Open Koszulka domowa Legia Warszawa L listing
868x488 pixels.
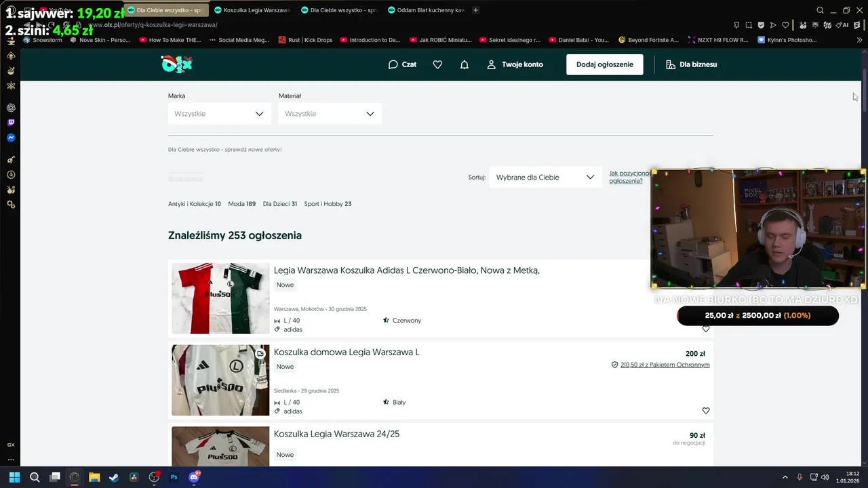(x=347, y=352)
